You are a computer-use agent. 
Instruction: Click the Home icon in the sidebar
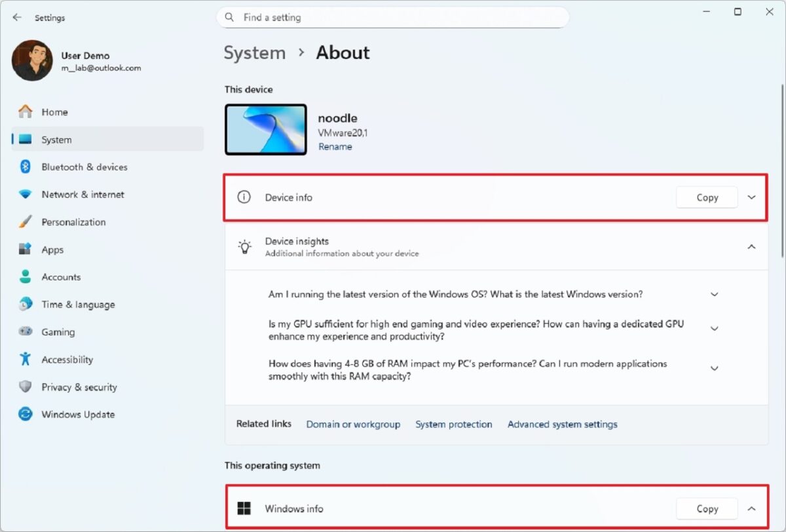pos(26,112)
